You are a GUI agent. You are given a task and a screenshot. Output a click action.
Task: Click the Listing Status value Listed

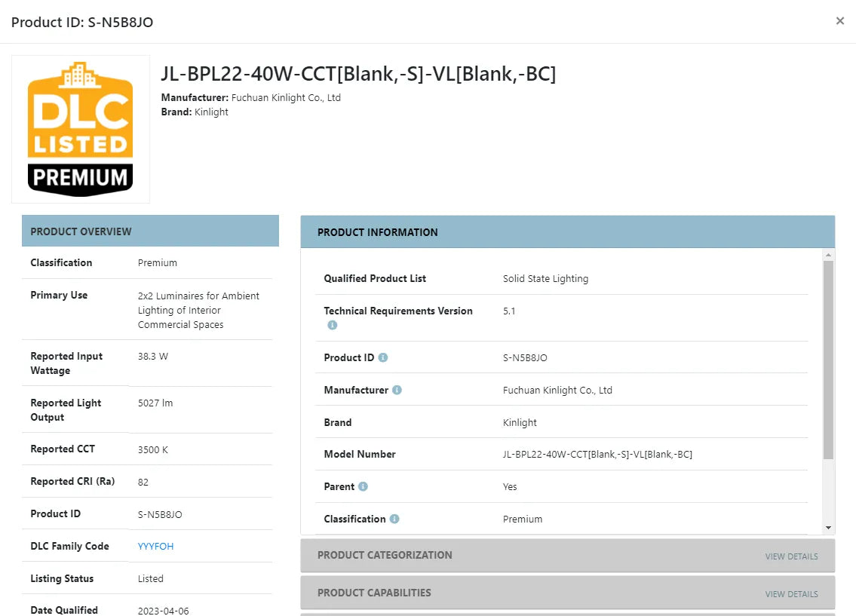(150, 579)
